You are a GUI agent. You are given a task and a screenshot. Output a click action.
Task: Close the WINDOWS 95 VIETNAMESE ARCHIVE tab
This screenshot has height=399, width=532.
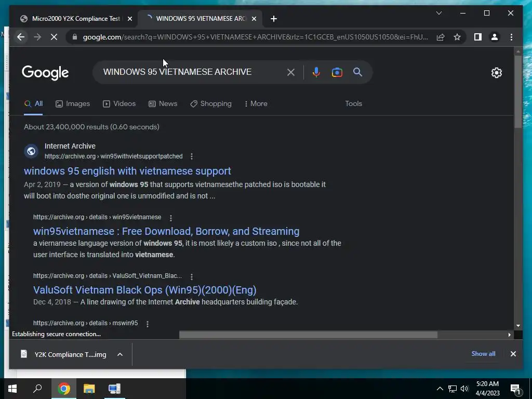coord(254,19)
